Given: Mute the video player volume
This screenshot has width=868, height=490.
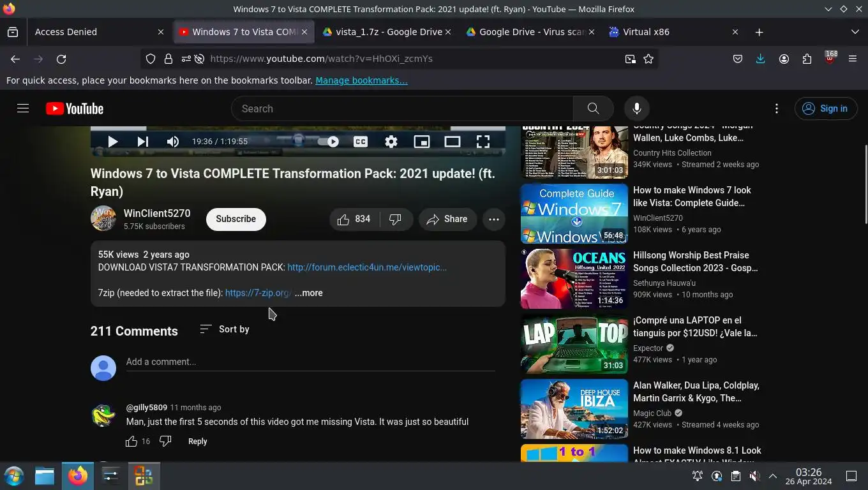Looking at the screenshot, I should (x=173, y=142).
